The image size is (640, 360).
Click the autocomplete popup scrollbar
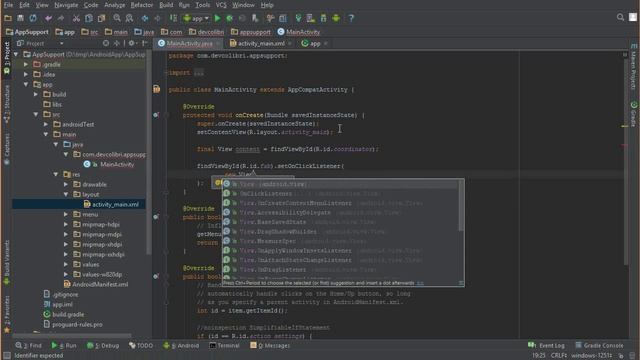[x=461, y=205]
